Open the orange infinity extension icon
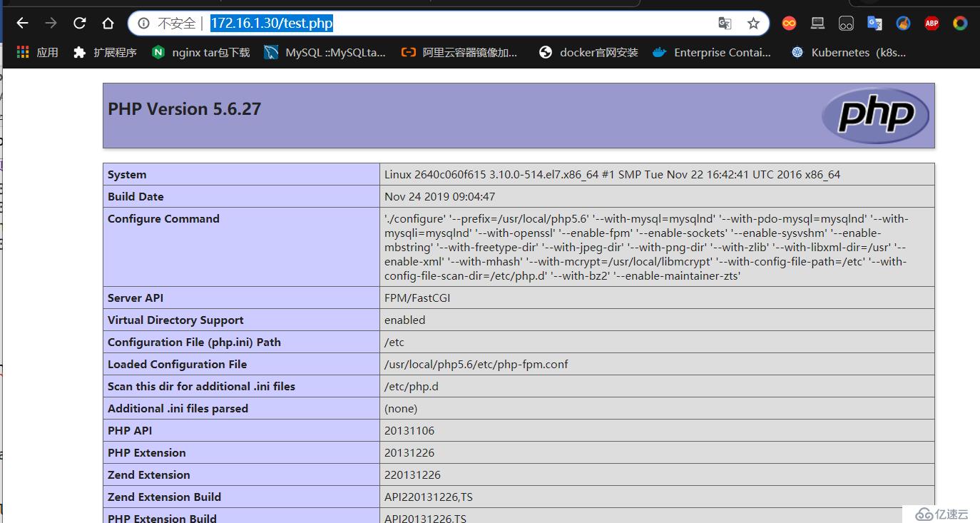The image size is (980, 523). click(789, 24)
